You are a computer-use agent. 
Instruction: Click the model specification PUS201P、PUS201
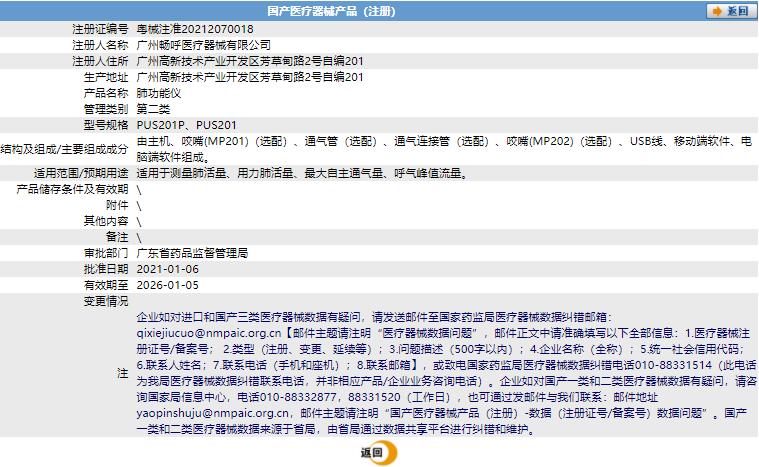tap(186, 125)
